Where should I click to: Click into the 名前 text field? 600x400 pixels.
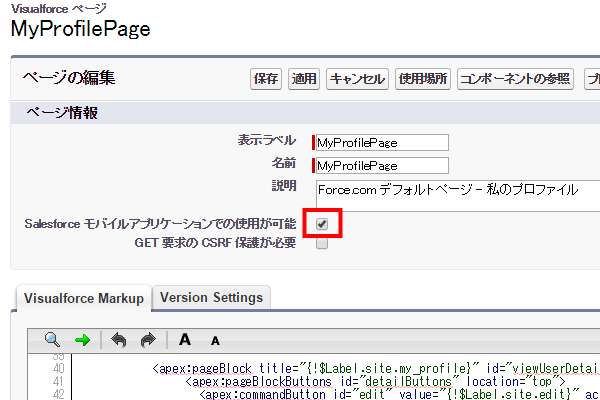(382, 165)
